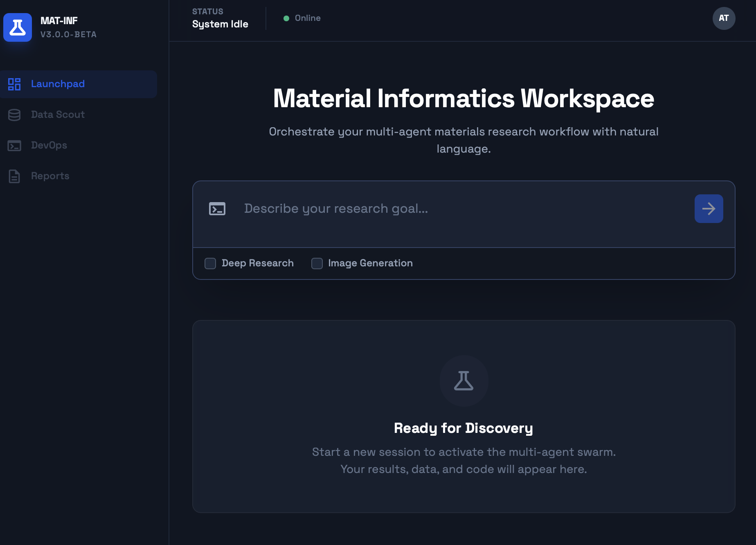Screen dimensions: 756x545
Task: Click the terminal icon beside research goal input
Action: pos(217,209)
